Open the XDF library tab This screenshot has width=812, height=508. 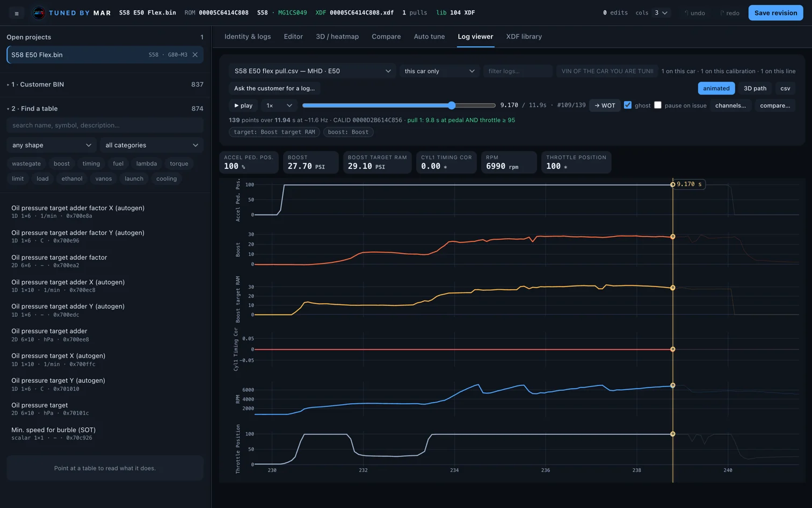524,37
